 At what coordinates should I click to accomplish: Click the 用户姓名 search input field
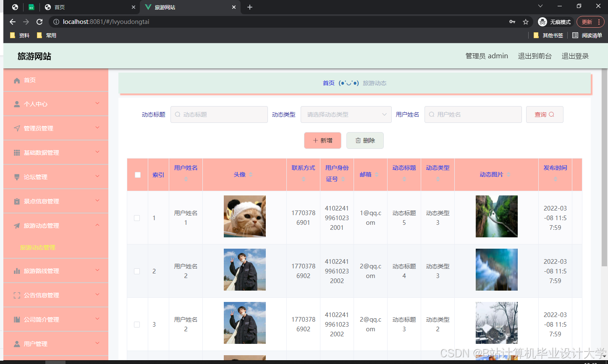click(x=473, y=114)
